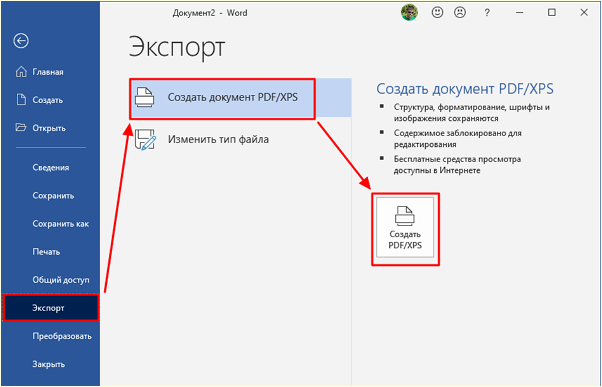This screenshot has height=387, width=602.
Task: Click the blue Создать документ PDF/XPS heading
Action: point(465,89)
